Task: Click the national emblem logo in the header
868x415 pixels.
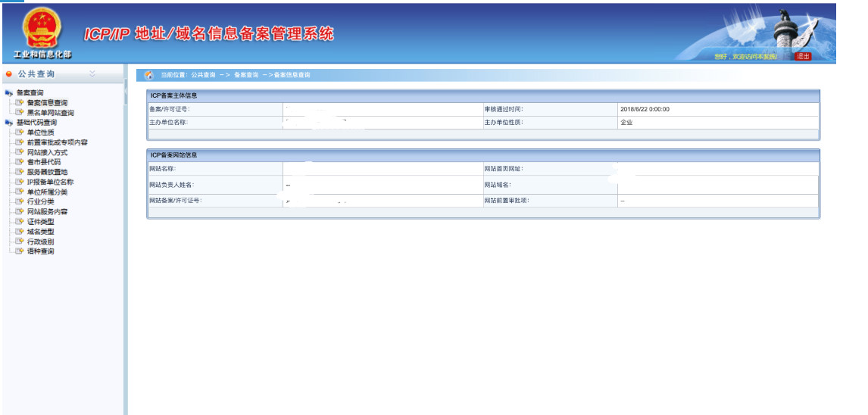Action: pos(42,28)
